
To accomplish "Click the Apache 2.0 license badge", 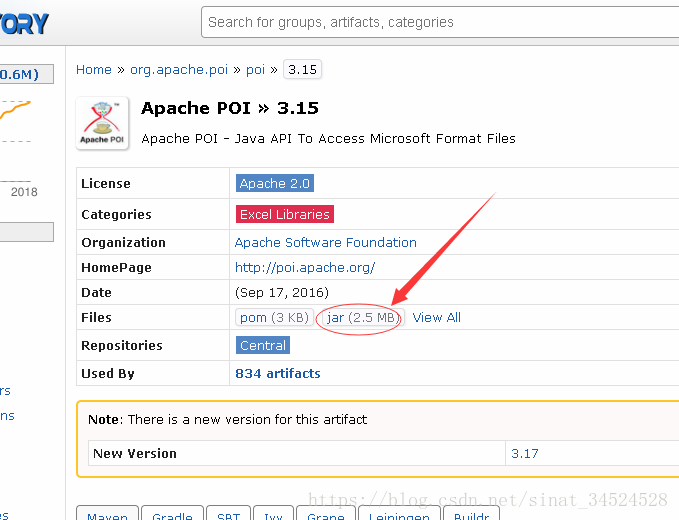I will (275, 183).
